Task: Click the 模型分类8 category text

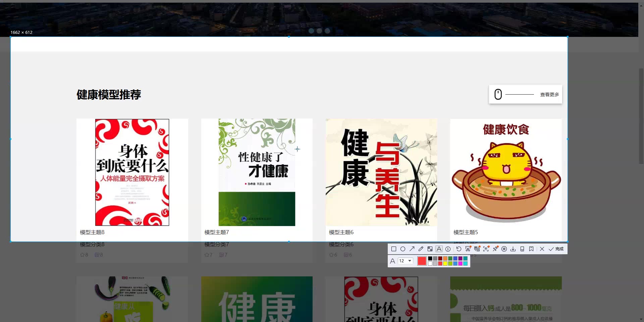Action: tap(92, 244)
